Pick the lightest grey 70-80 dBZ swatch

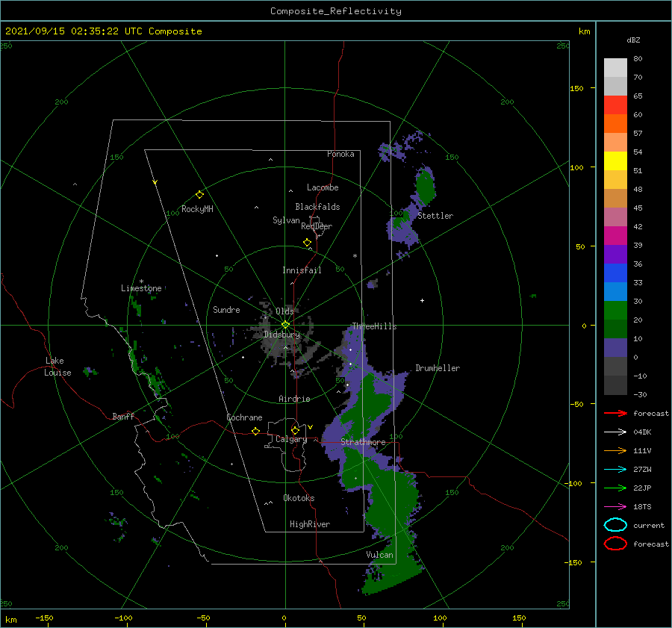[x=615, y=67]
